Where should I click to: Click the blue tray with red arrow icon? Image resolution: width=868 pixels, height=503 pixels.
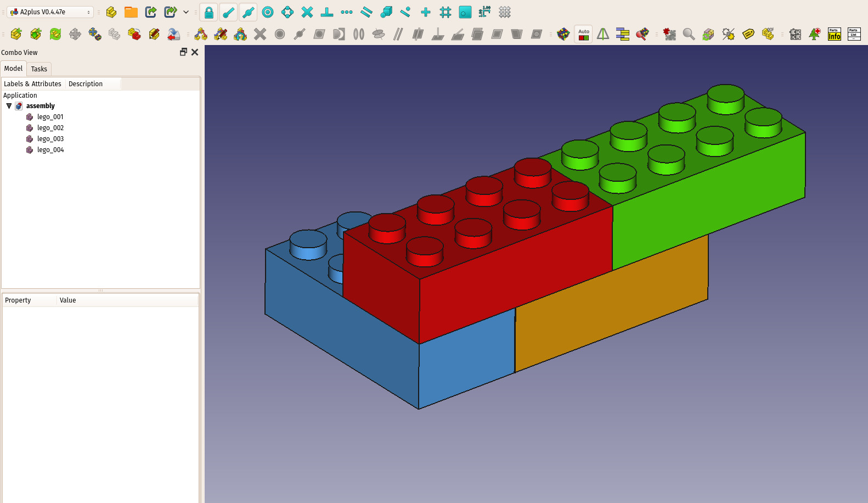(174, 34)
